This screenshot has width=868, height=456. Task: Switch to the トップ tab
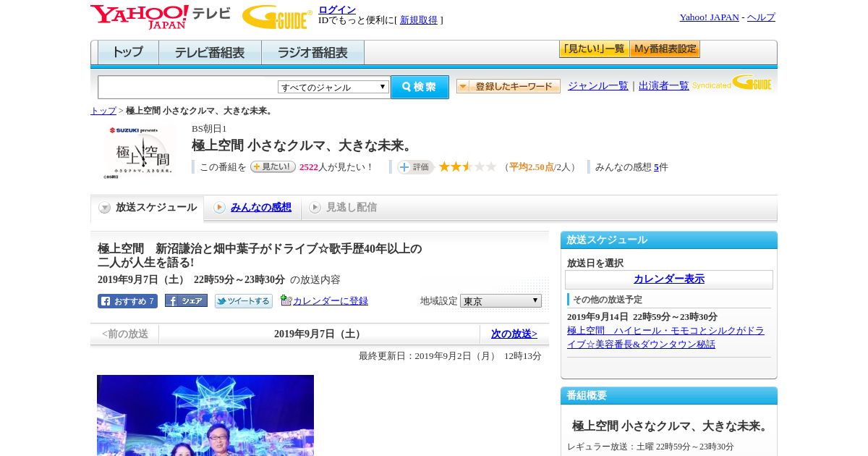click(128, 52)
